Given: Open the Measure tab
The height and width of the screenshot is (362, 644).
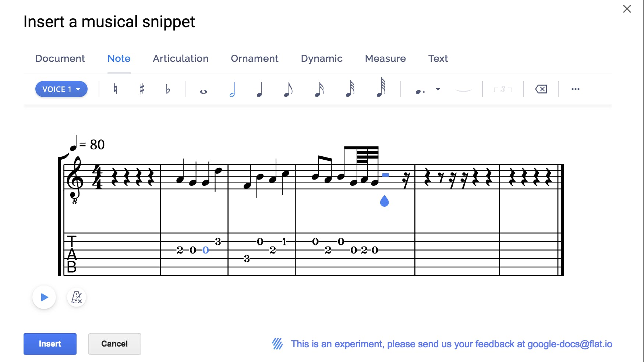Looking at the screenshot, I should pos(385,58).
